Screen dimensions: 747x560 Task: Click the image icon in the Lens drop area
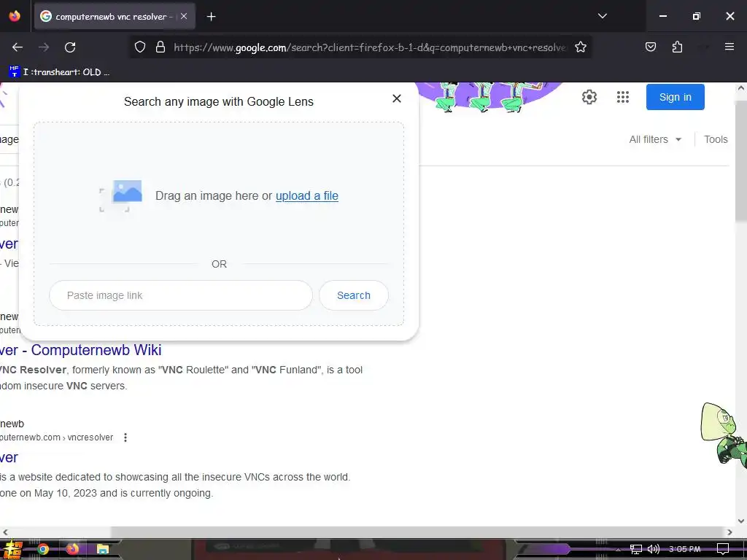click(121, 195)
